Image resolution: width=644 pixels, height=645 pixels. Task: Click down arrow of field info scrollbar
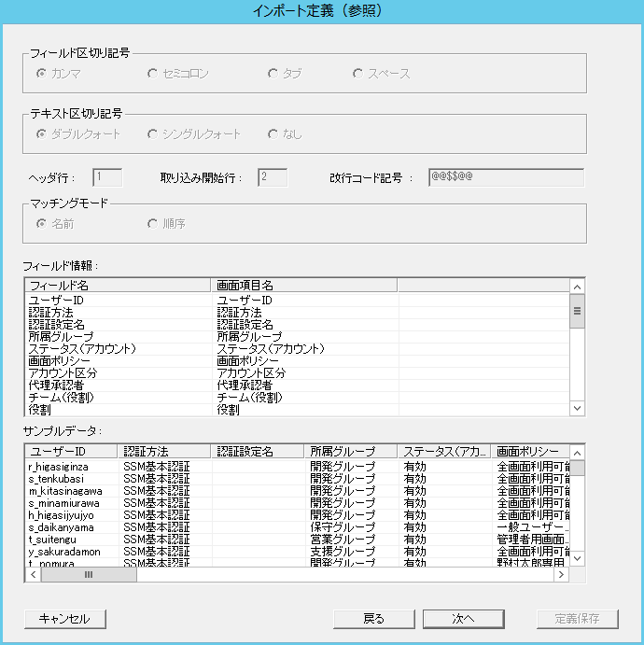(x=577, y=408)
